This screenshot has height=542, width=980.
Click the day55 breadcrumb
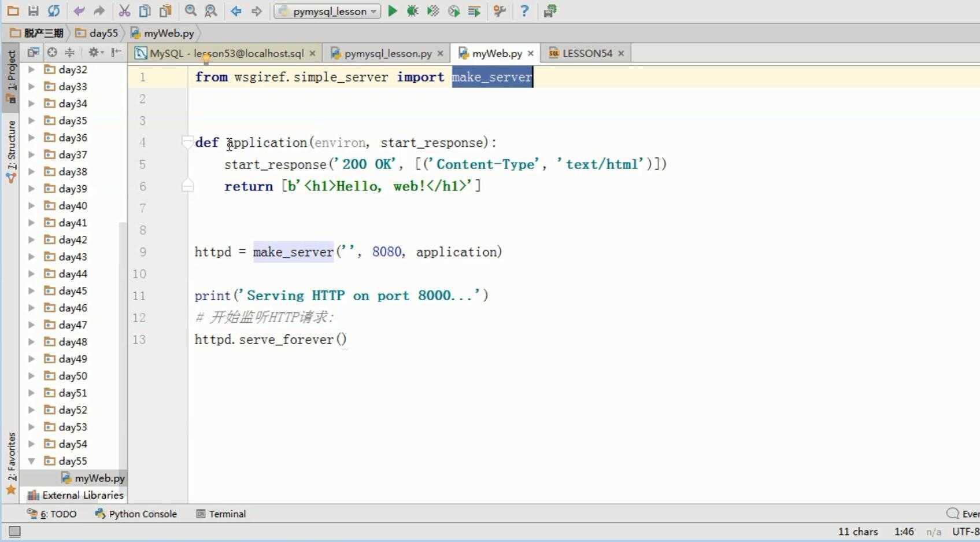pos(97,33)
